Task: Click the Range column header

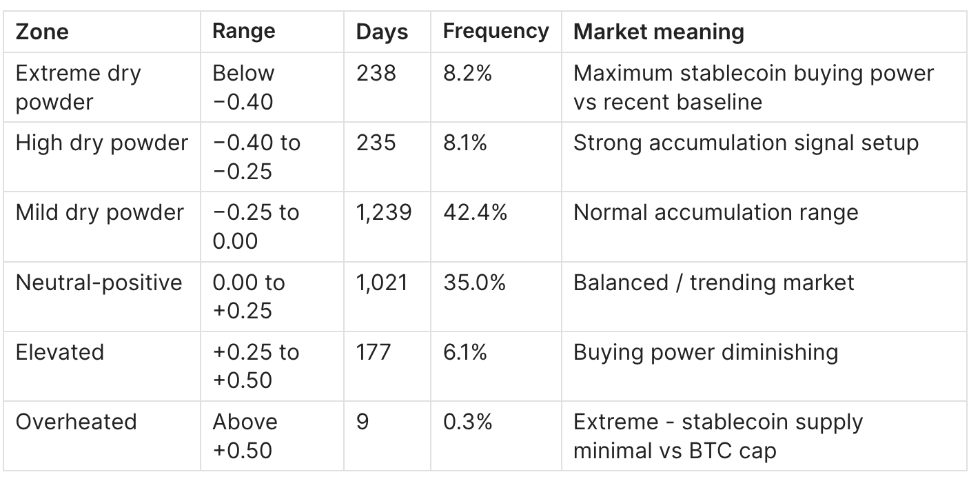Action: (x=243, y=31)
